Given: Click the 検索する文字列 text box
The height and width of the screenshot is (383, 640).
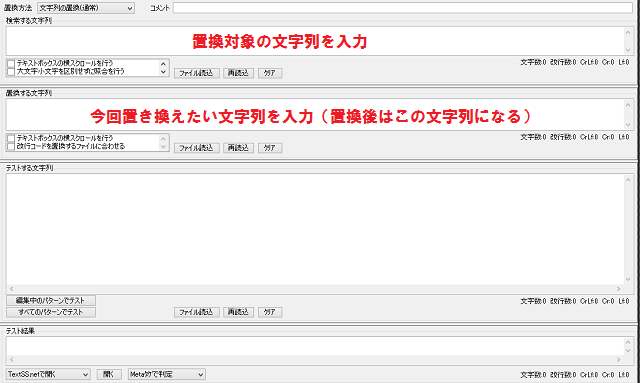Looking at the screenshot, I should pos(316,41).
